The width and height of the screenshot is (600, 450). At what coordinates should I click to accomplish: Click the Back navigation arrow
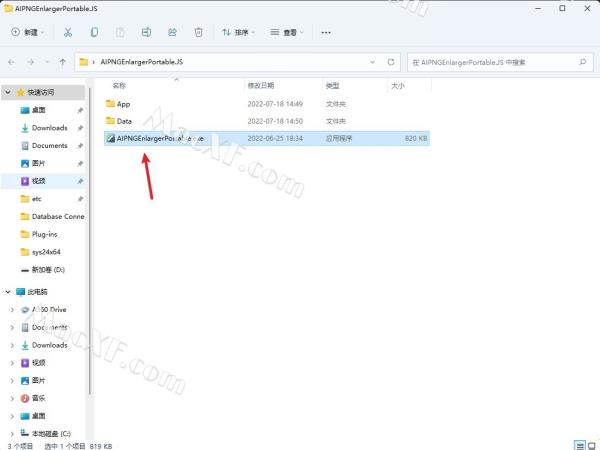pyautogui.click(x=11, y=62)
